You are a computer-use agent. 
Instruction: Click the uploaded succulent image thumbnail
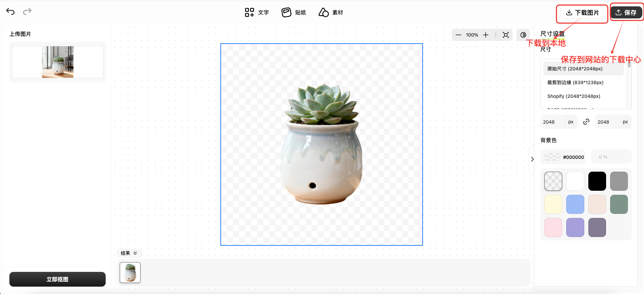(58, 62)
